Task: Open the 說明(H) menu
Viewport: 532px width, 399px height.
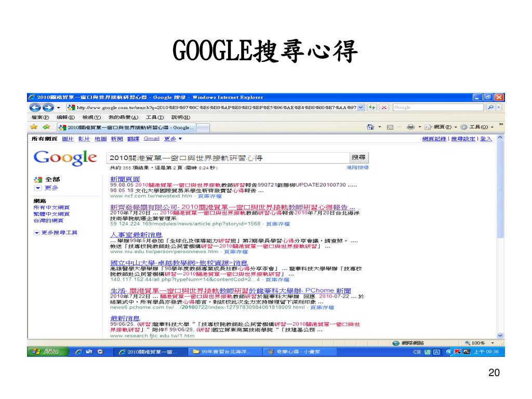Action: click(x=180, y=117)
